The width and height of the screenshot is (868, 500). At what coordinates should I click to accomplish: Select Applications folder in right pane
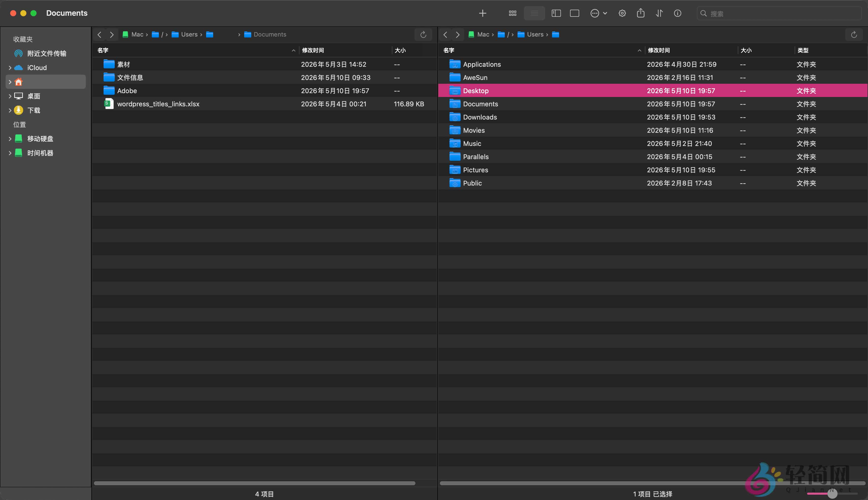(x=653, y=64)
